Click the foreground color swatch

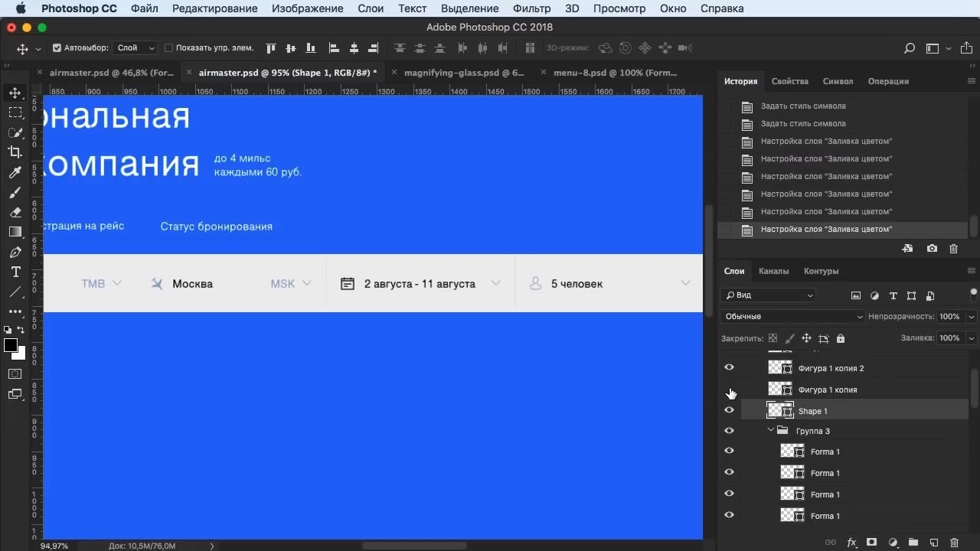click(x=11, y=346)
